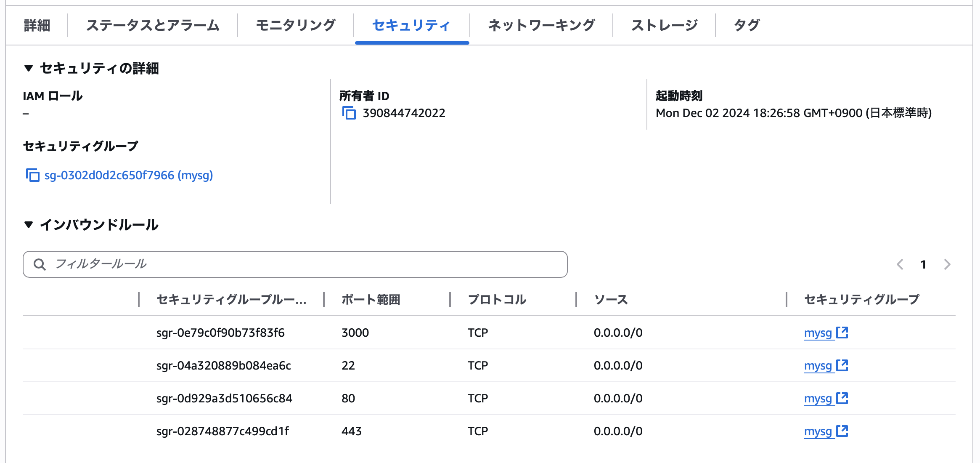Click the search magnifier icon in filter box

pyautogui.click(x=40, y=264)
